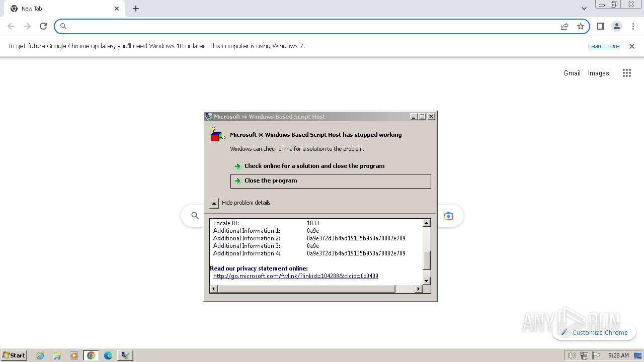
Task: Click the Script Host icon beside the error heading
Action: (217, 135)
